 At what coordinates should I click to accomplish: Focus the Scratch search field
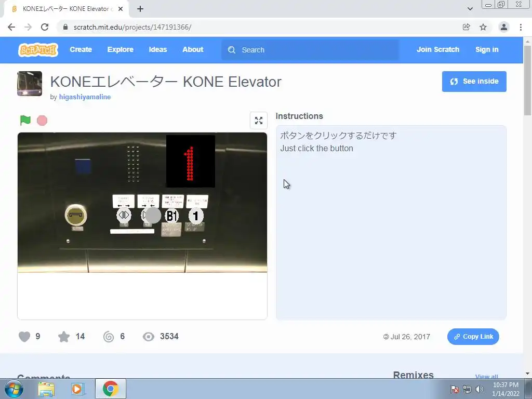pos(310,50)
